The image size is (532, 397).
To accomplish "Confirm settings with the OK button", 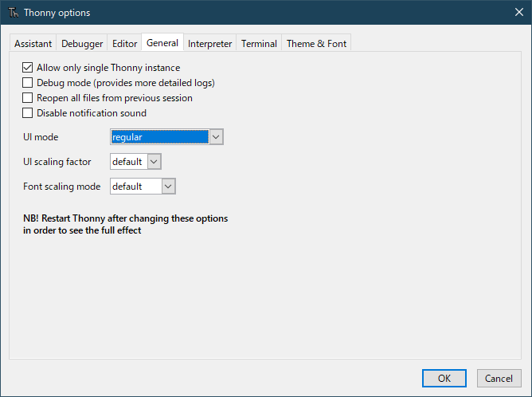I will (x=444, y=378).
